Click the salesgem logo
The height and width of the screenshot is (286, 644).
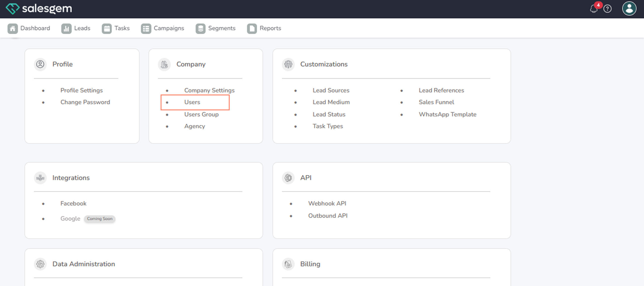pyautogui.click(x=39, y=9)
